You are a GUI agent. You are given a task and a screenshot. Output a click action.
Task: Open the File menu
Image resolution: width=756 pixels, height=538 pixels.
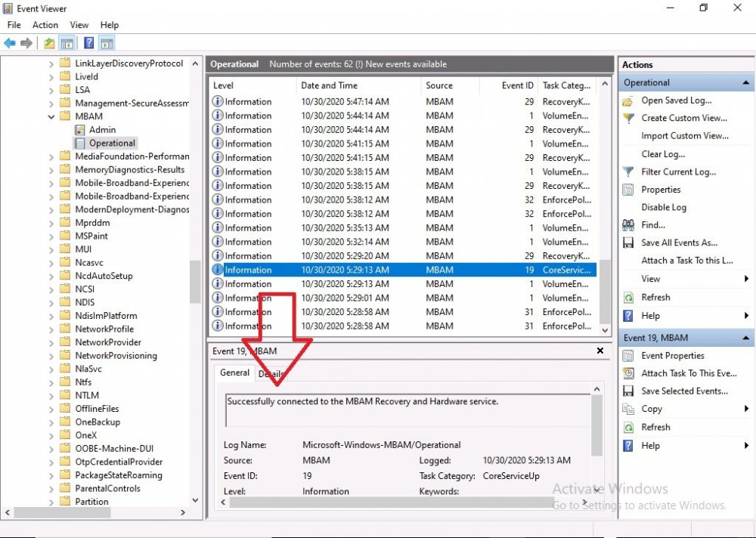[14, 25]
